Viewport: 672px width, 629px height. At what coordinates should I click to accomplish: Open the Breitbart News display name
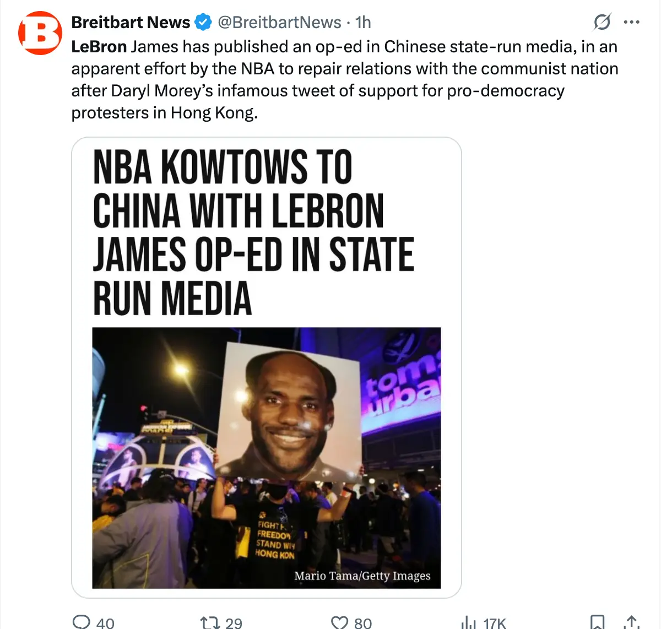(x=131, y=23)
